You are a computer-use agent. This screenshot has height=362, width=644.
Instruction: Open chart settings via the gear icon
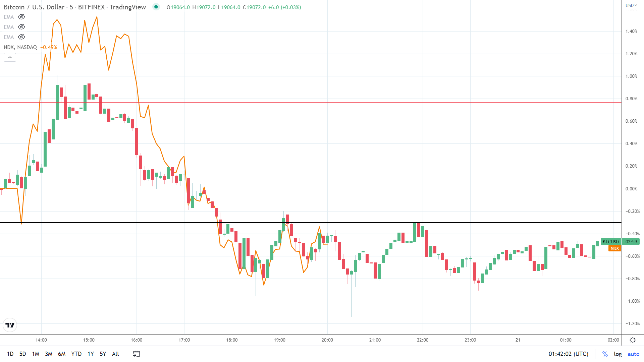coord(633,339)
